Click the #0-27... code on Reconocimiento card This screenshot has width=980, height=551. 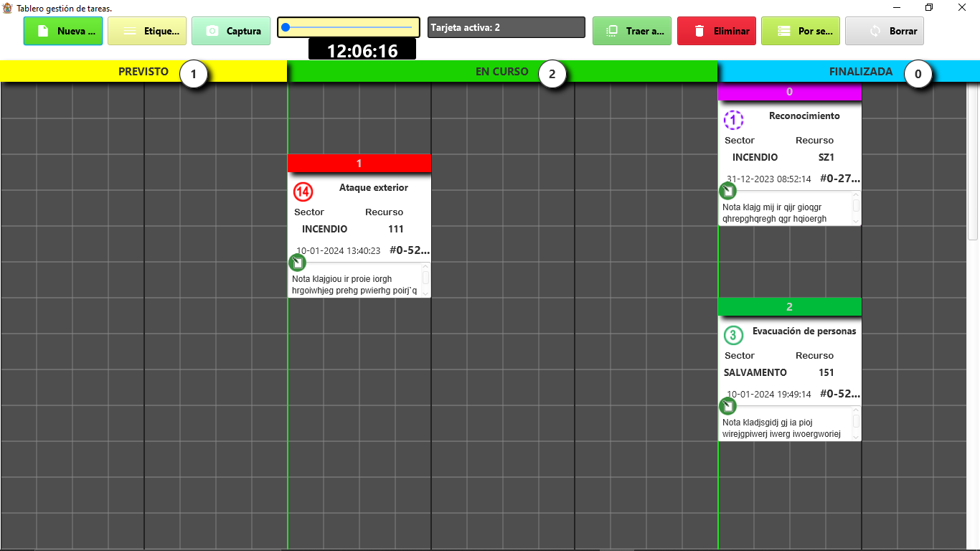point(840,179)
